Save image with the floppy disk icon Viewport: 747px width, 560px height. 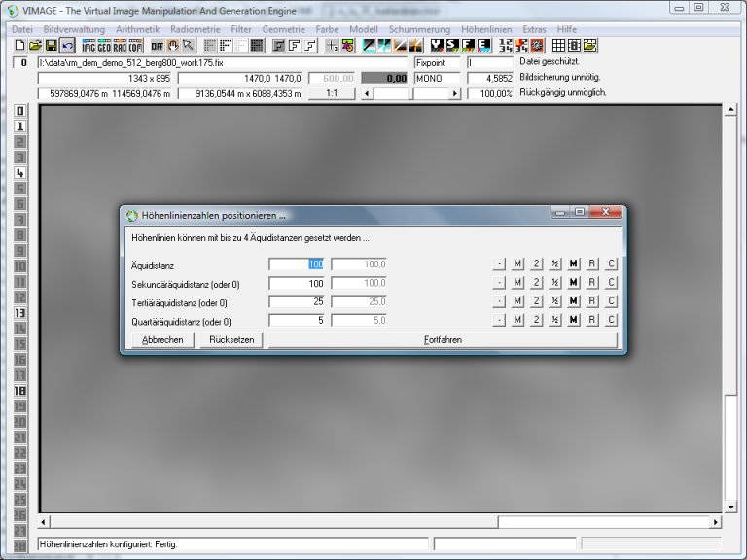[x=51, y=46]
